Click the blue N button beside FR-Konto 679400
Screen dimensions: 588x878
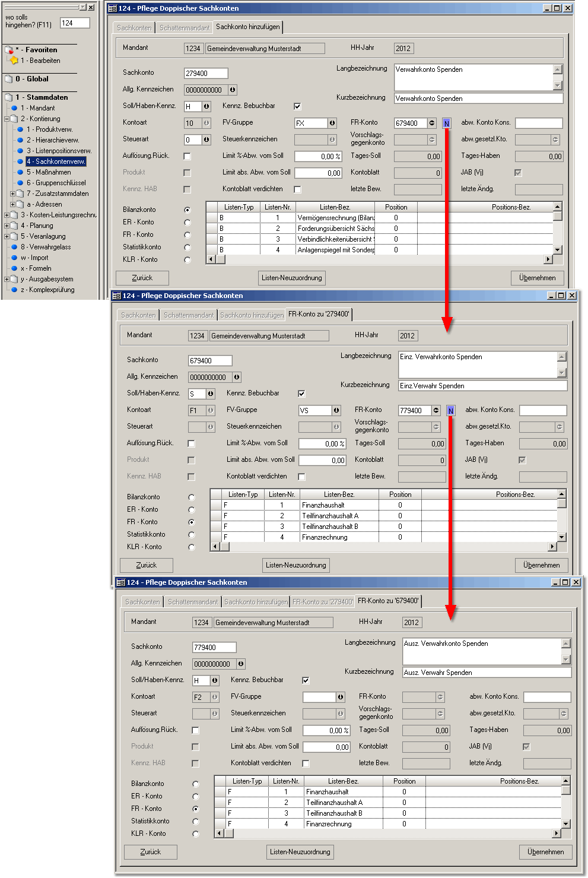[446, 123]
